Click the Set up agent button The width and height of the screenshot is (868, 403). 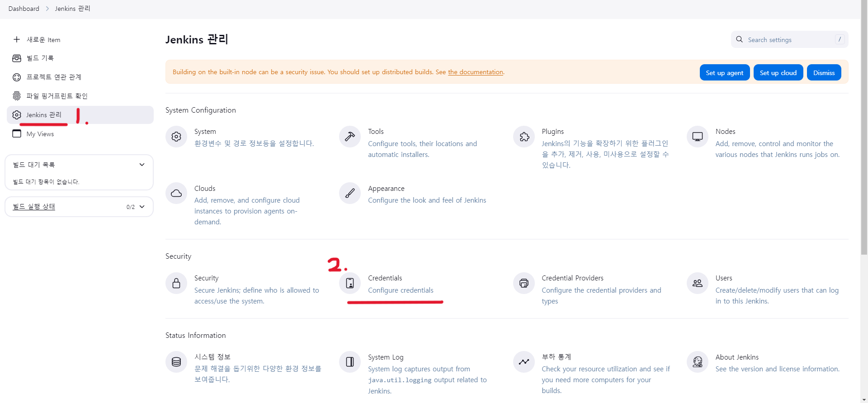pyautogui.click(x=725, y=72)
